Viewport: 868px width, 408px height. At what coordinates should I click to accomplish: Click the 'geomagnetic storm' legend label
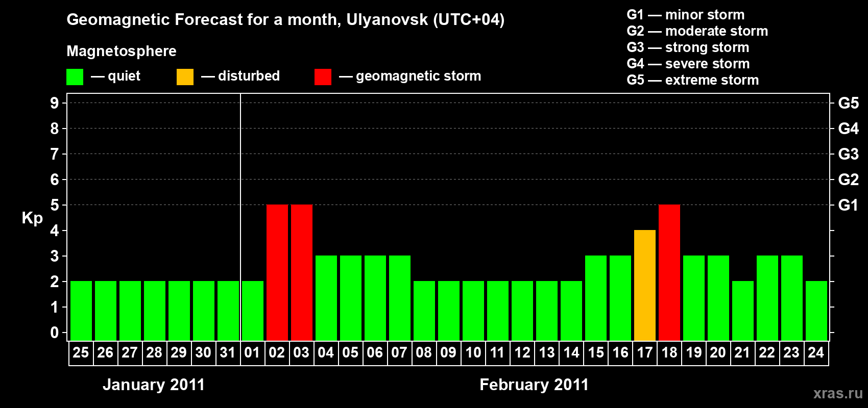pyautogui.click(x=418, y=76)
